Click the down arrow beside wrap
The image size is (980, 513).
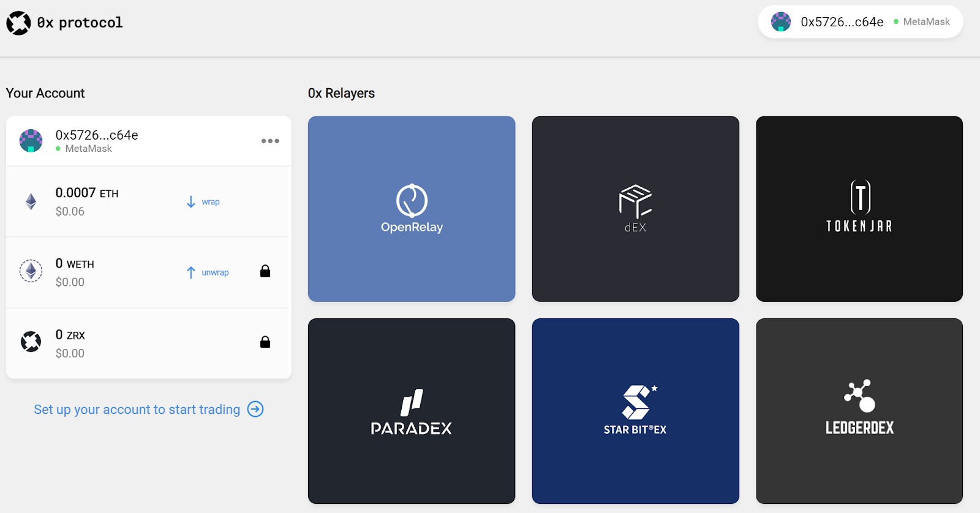coord(191,201)
